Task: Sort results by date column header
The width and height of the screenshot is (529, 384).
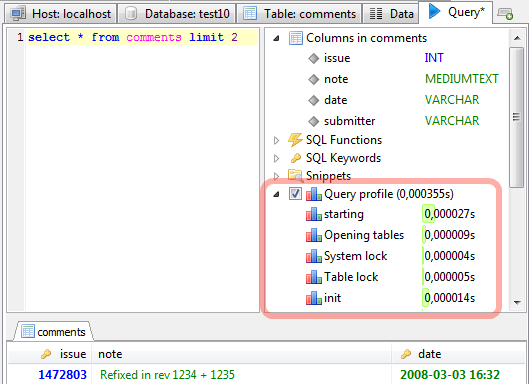Action: 459,354
